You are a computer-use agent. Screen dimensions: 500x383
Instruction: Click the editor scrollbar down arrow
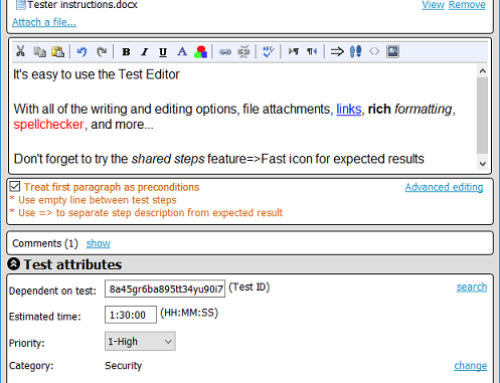482,164
